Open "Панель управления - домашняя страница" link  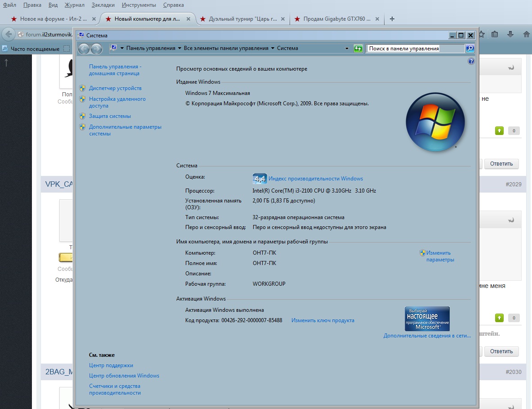point(115,70)
